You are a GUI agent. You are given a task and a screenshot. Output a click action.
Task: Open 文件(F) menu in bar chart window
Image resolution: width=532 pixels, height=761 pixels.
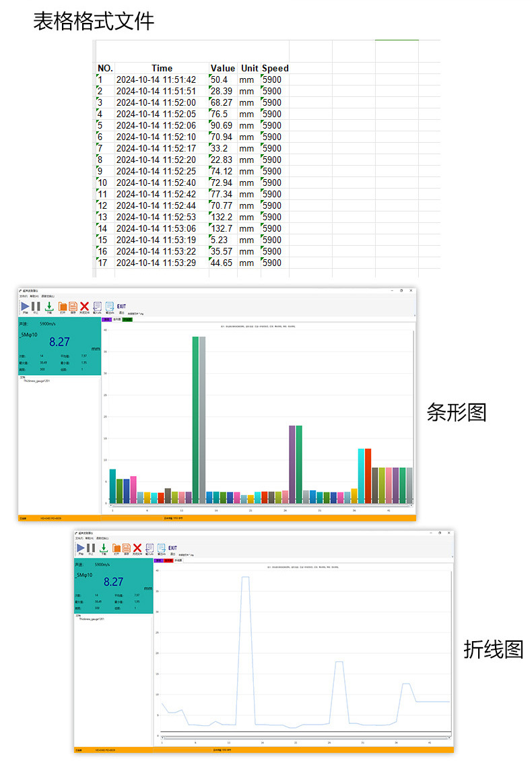pyautogui.click(x=24, y=296)
